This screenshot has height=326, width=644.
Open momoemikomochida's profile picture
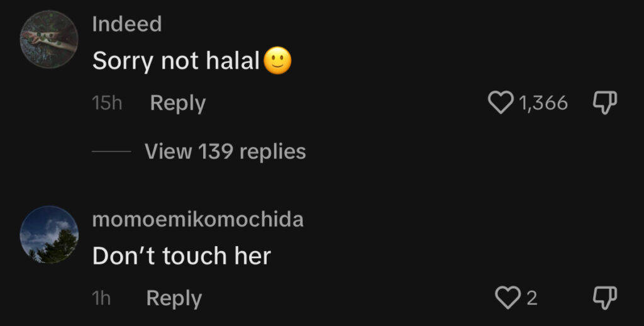49,234
